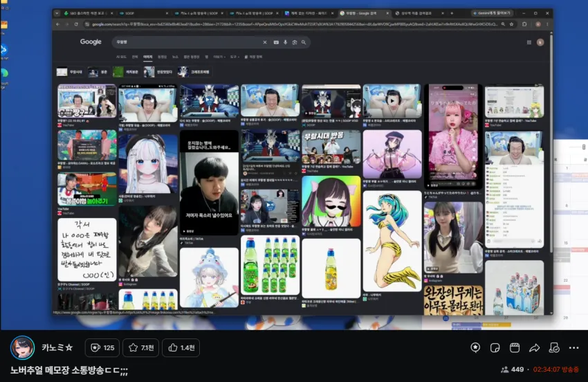Open the pink-dress anime girl with purple hat image
The height and width of the screenshot is (382, 588).
pos(392,154)
